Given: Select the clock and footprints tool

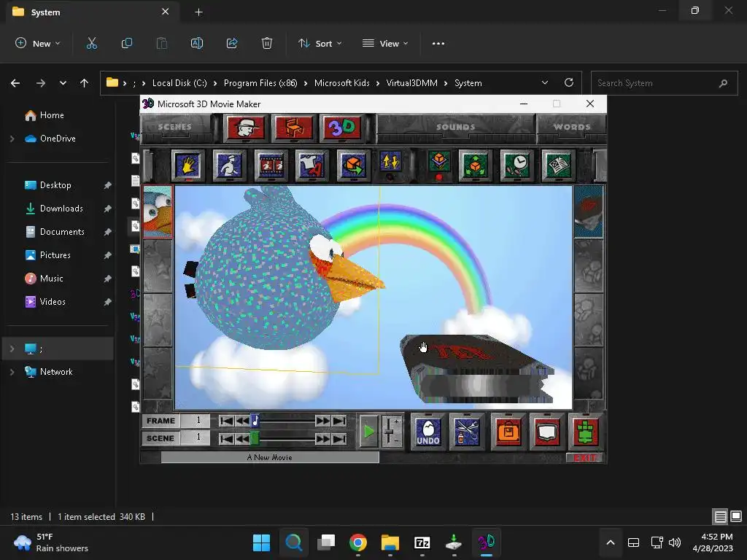Looking at the screenshot, I should pos(516,166).
